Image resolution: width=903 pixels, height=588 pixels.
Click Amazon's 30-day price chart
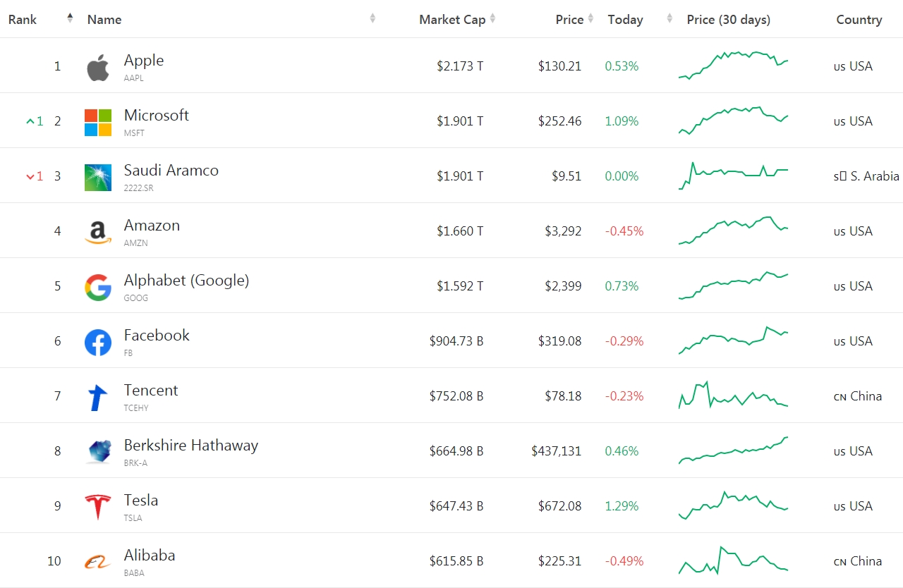tap(733, 231)
